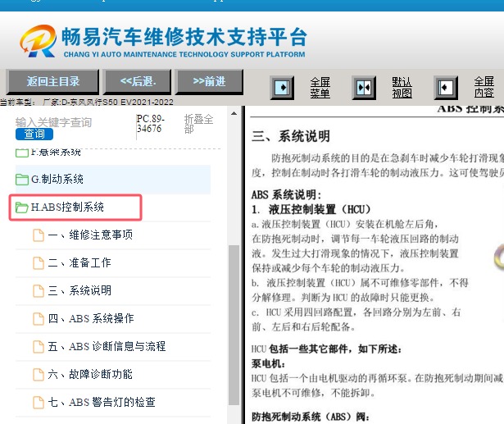504x424 pixels.
Task: Click page icon beside 四、ABS 系统操作
Action: pyautogui.click(x=39, y=319)
